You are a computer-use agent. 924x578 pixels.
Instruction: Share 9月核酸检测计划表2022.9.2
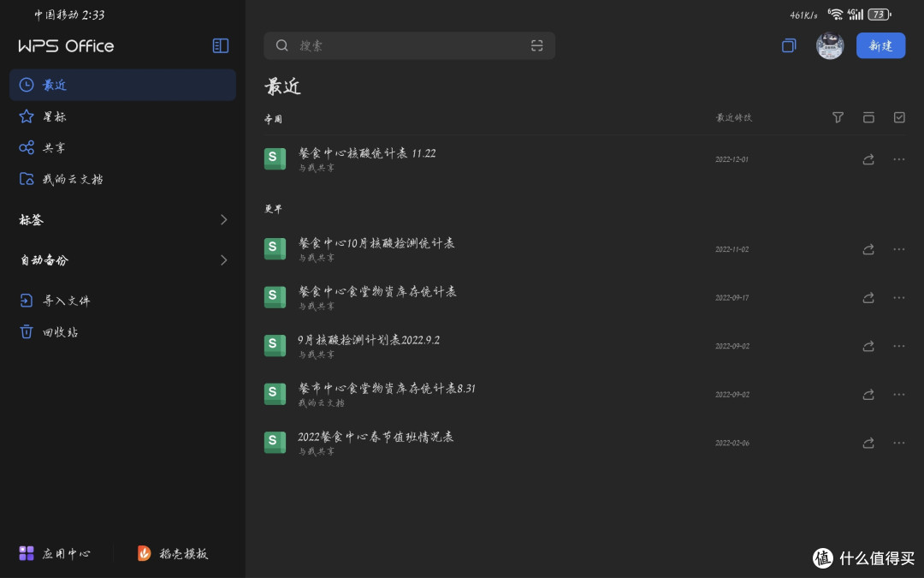click(868, 346)
